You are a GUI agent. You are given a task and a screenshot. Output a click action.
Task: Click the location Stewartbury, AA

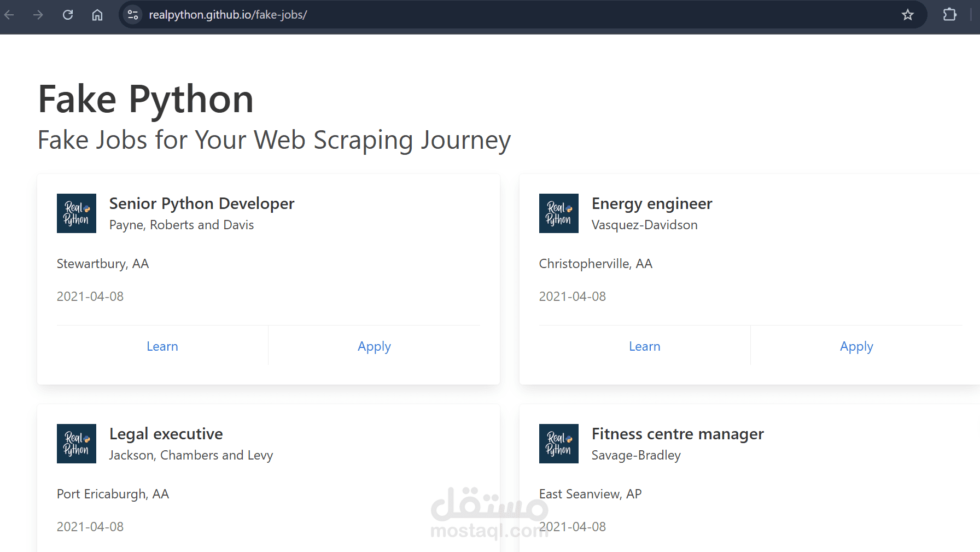coord(103,264)
